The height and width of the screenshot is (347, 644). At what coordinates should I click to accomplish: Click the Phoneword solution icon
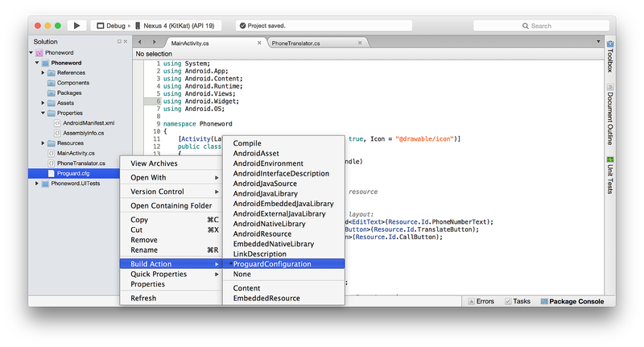coord(39,52)
